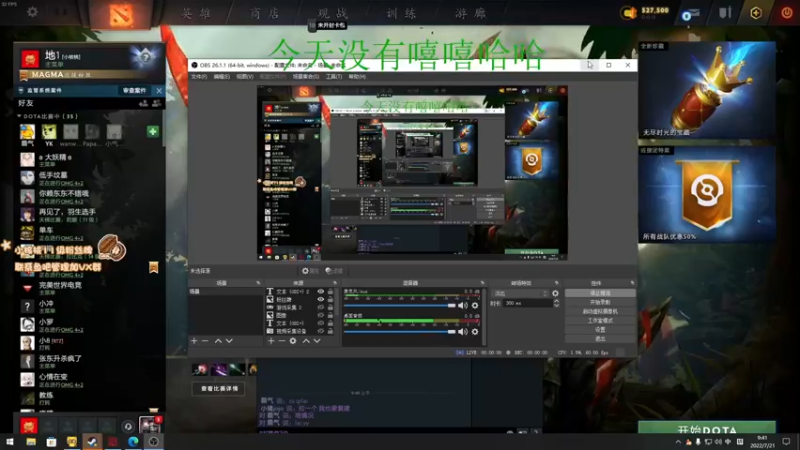Move source down with arrow icon
Screen dimensions: 800x450
pyautogui.click(x=317, y=341)
